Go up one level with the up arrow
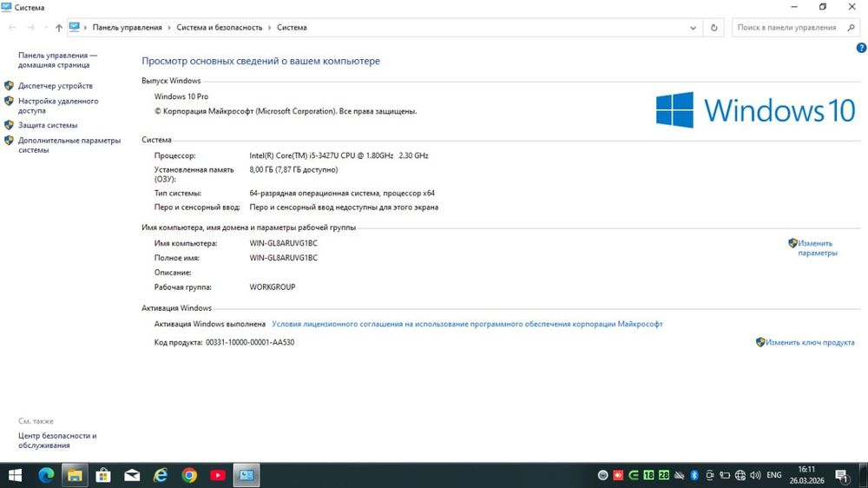The image size is (868, 488). 59,28
